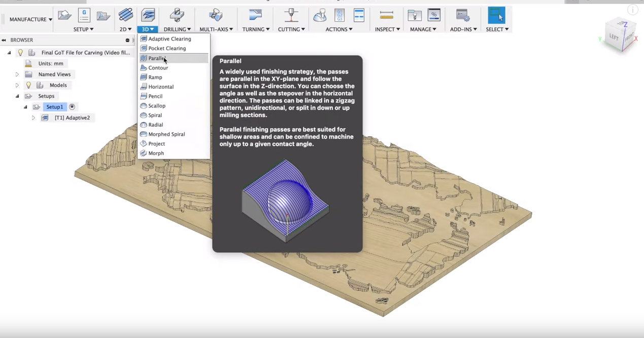
Task: Click the percent icon in Manage group
Action: pyautogui.click(x=434, y=15)
